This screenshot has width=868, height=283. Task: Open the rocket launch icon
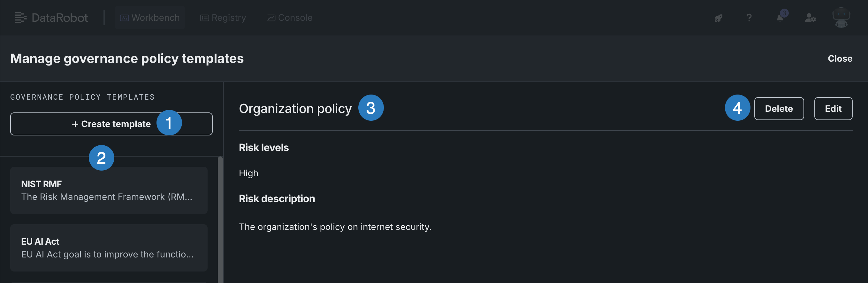pyautogui.click(x=718, y=18)
